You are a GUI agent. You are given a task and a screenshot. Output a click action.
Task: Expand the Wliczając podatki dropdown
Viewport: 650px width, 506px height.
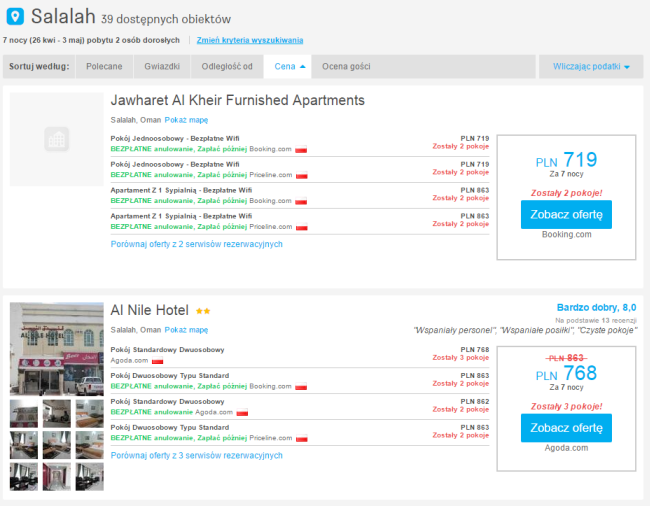pos(590,67)
